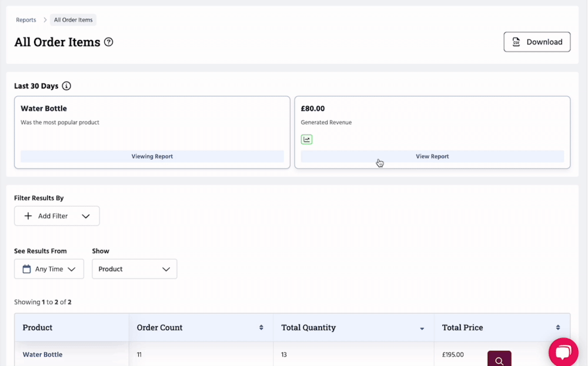Select the £80.00 Generated Revenue card
588x366 pixels.
click(432, 118)
